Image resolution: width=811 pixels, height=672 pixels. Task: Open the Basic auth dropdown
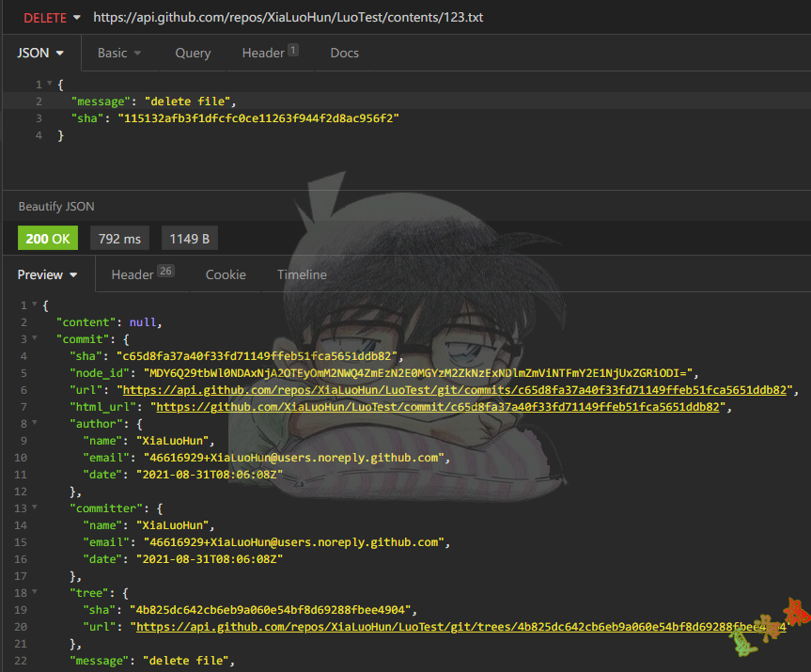tap(119, 53)
